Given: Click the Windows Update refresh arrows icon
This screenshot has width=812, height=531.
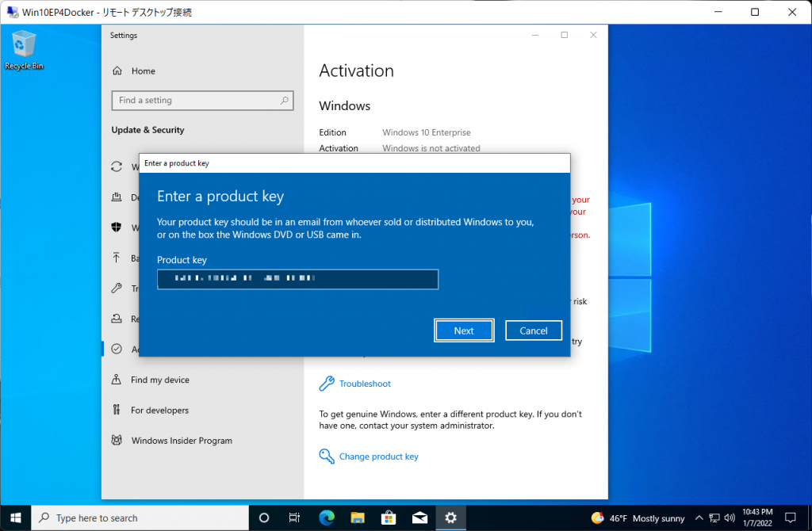Looking at the screenshot, I should (x=117, y=166).
